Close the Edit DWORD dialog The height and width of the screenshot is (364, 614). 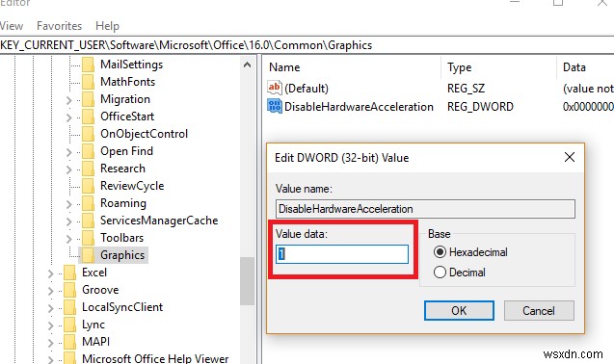570,157
